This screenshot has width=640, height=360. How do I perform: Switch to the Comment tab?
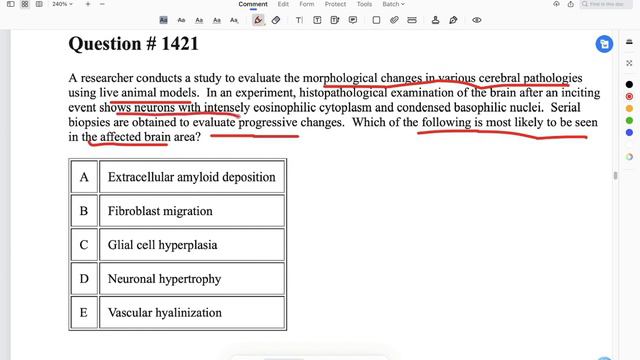[253, 4]
